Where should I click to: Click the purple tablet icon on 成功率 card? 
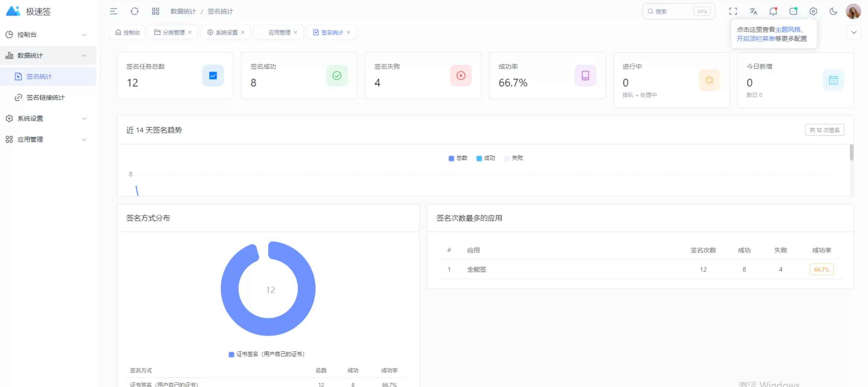(585, 76)
